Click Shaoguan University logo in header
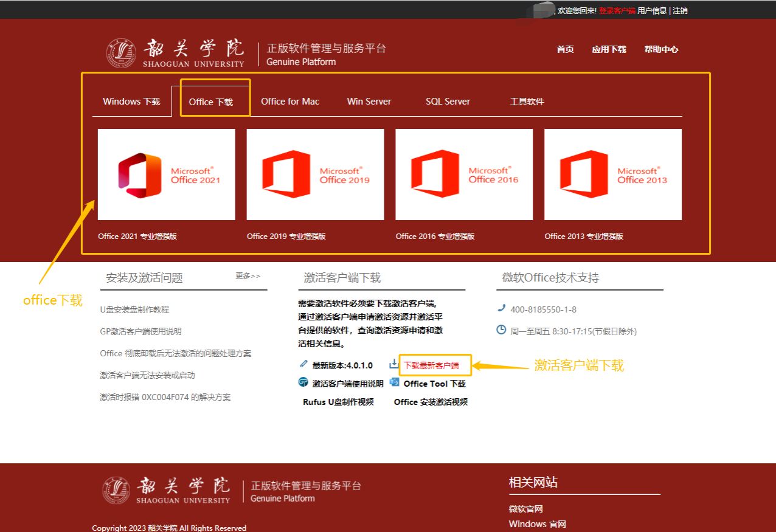776x532 pixels. (175, 53)
